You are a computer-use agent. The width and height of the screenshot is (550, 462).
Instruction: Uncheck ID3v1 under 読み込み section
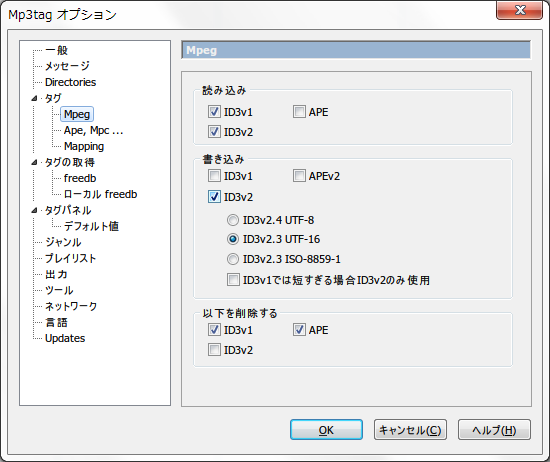pyautogui.click(x=214, y=112)
